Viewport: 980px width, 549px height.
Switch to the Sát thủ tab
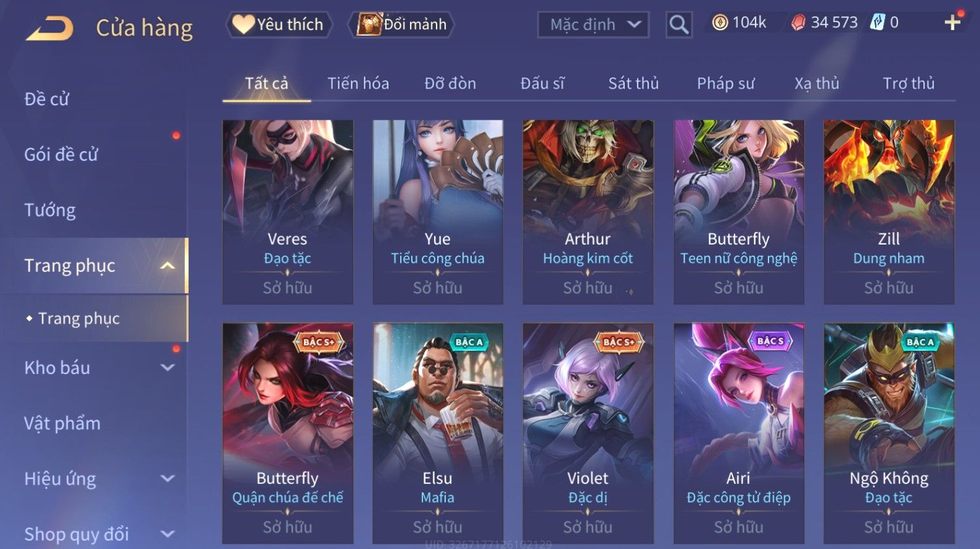pos(633,83)
